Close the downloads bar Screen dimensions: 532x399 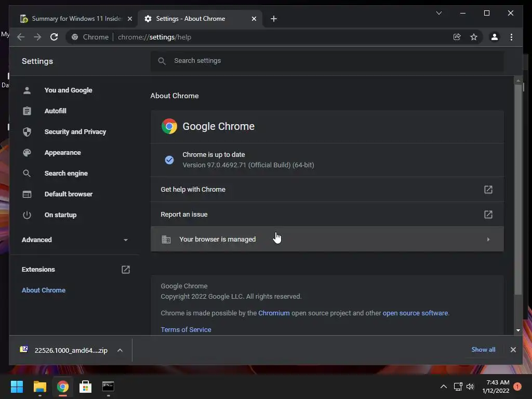(x=513, y=350)
